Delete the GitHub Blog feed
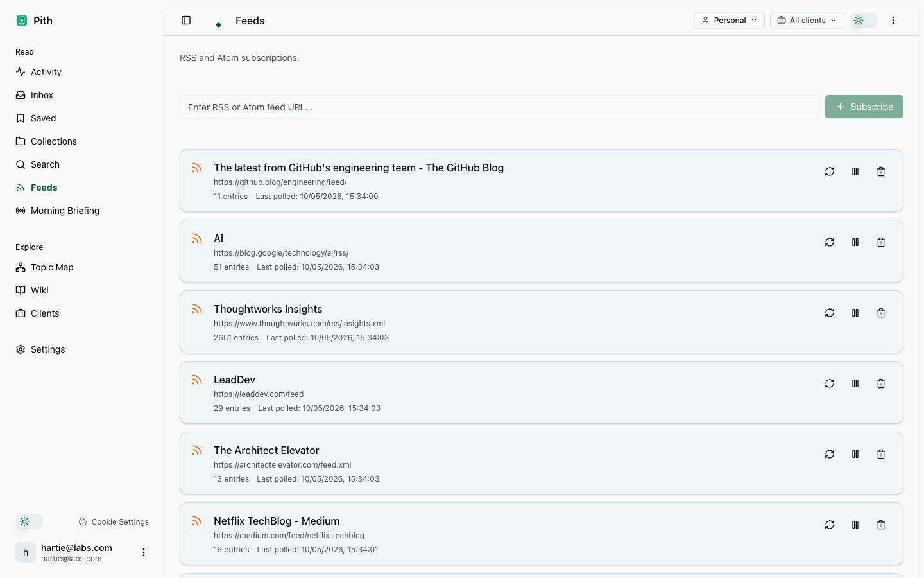 pos(881,171)
